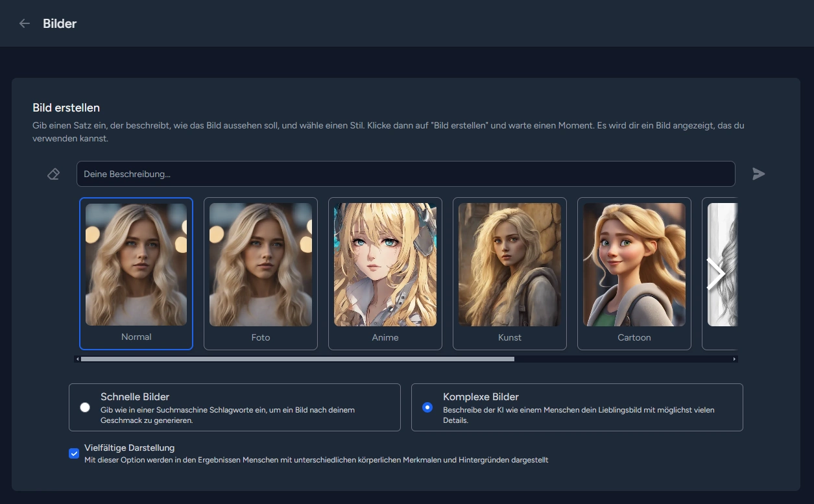Pick the Anime style card

click(x=385, y=273)
